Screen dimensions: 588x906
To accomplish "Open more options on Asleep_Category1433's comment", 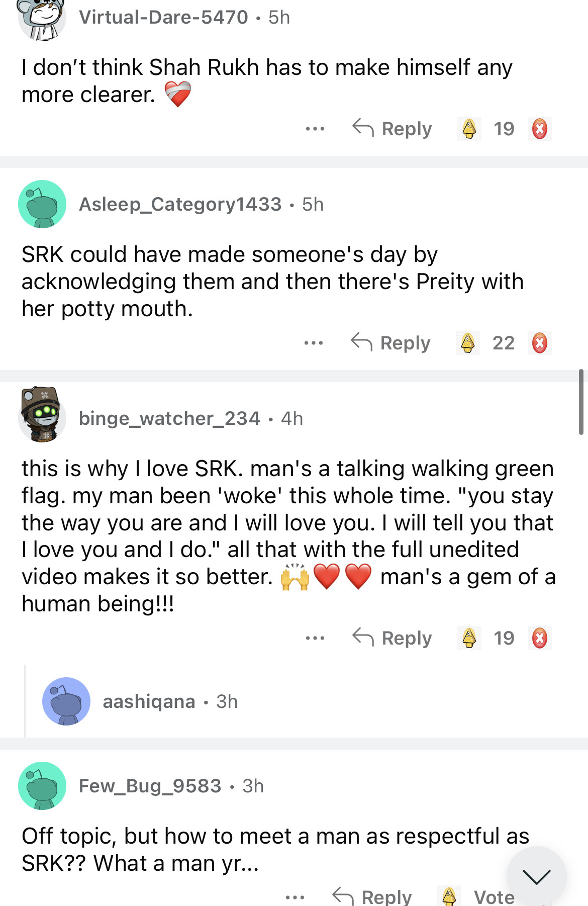I will pyautogui.click(x=314, y=343).
